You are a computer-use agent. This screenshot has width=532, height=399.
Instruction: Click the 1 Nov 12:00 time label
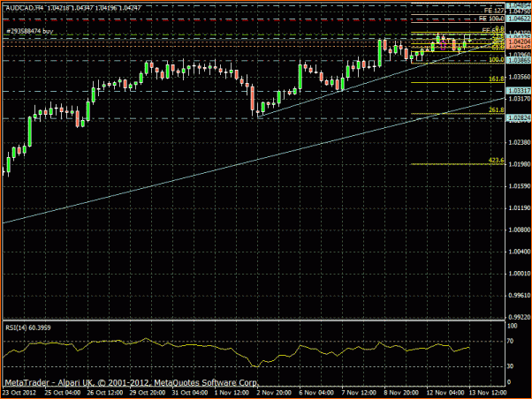click(232, 393)
